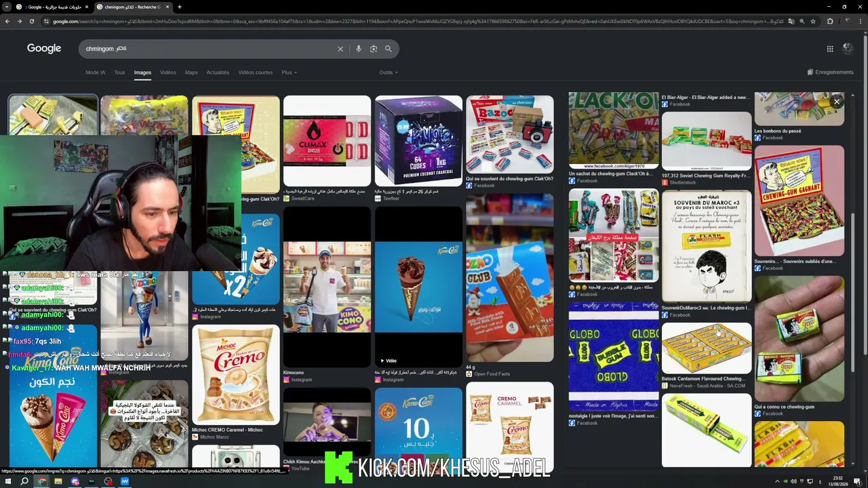Open File Explorer from the taskbar
This screenshot has height=488, width=868.
coord(58,481)
